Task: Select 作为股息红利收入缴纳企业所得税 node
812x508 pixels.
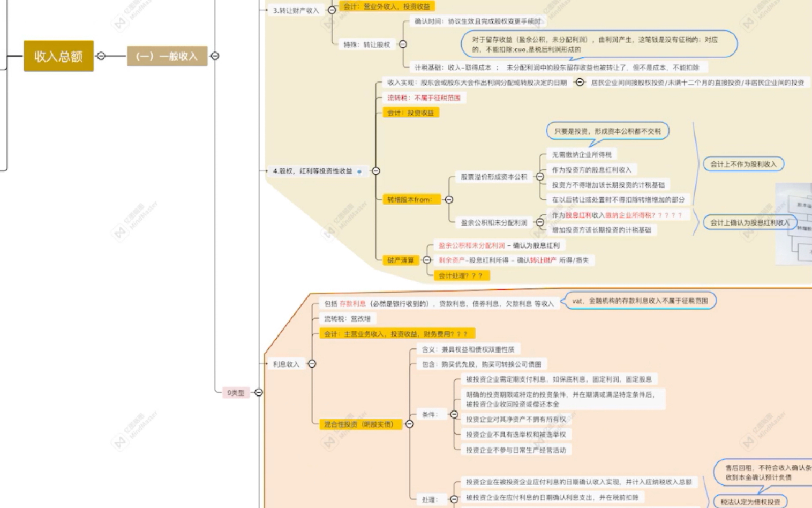Action: coord(618,215)
